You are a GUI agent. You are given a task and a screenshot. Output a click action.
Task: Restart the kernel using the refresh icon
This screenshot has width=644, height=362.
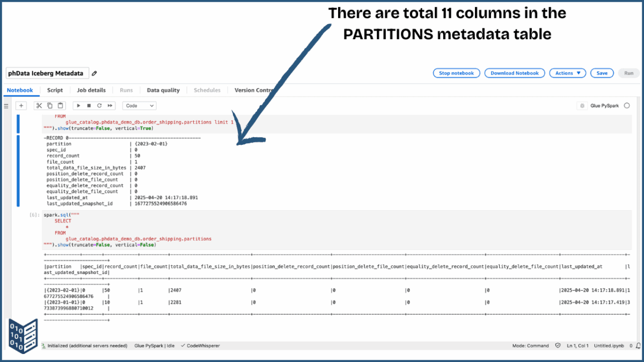[100, 105]
